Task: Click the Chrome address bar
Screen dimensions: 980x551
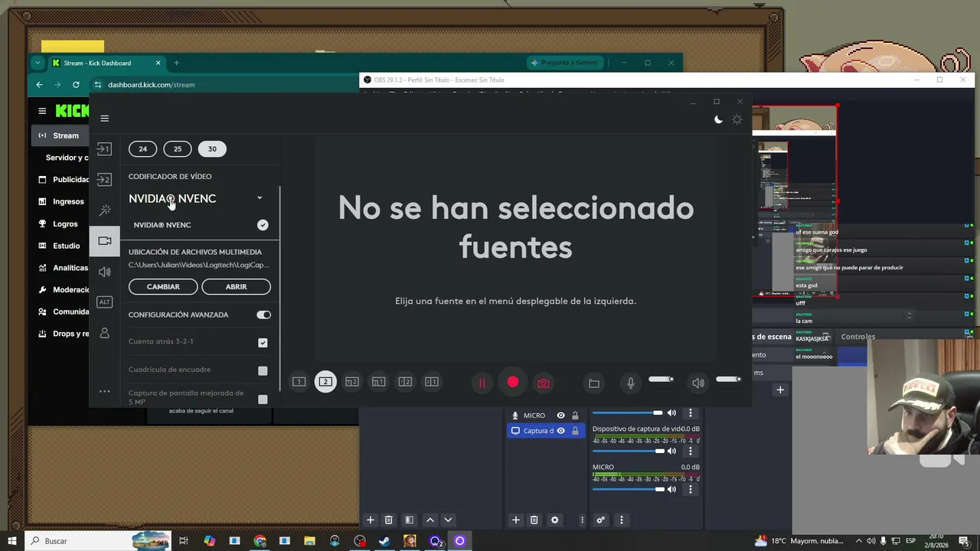Action: (226, 85)
